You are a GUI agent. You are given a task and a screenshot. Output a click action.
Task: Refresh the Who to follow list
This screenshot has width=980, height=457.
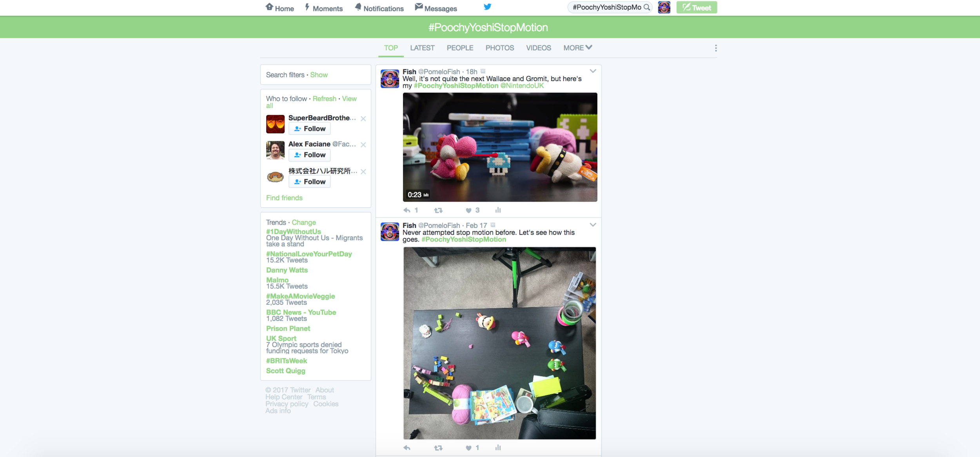coord(324,99)
